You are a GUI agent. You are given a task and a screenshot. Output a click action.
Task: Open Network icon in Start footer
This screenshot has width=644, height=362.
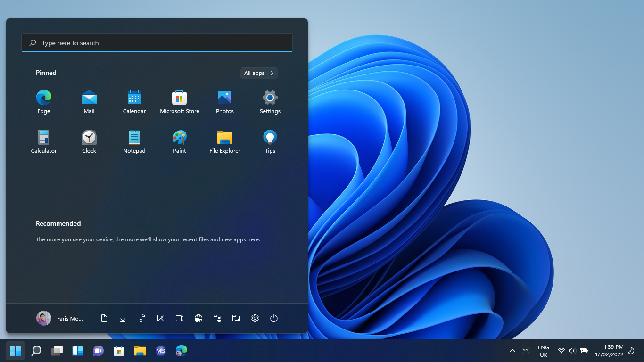point(198,318)
